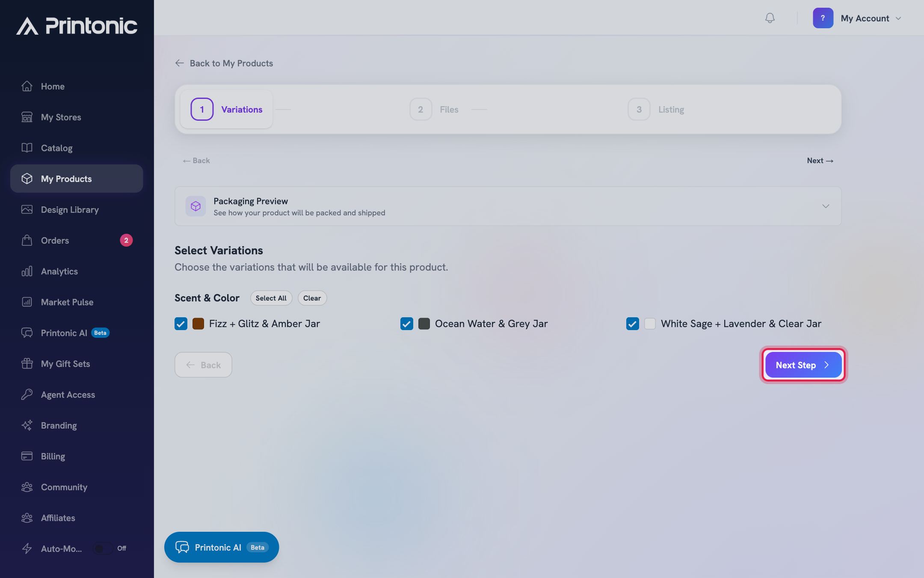Click the Affiliates people icon
924x578 pixels.
[x=27, y=518]
